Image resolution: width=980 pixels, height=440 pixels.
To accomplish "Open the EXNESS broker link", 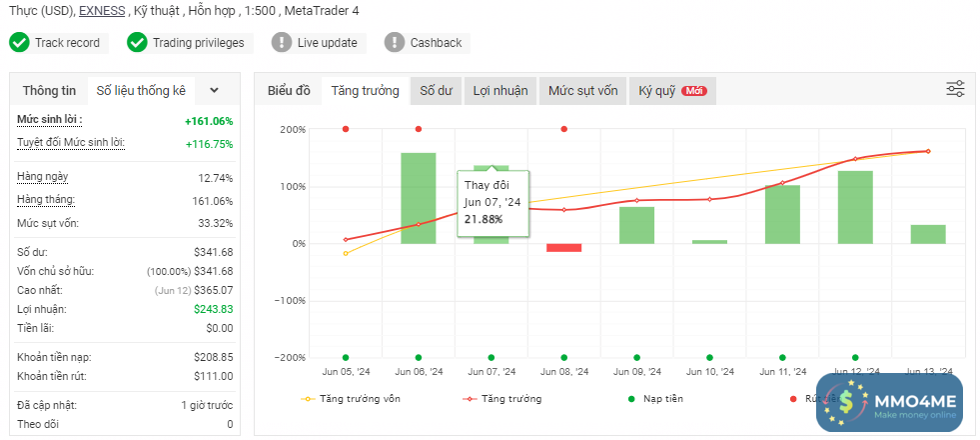I will click(x=102, y=11).
